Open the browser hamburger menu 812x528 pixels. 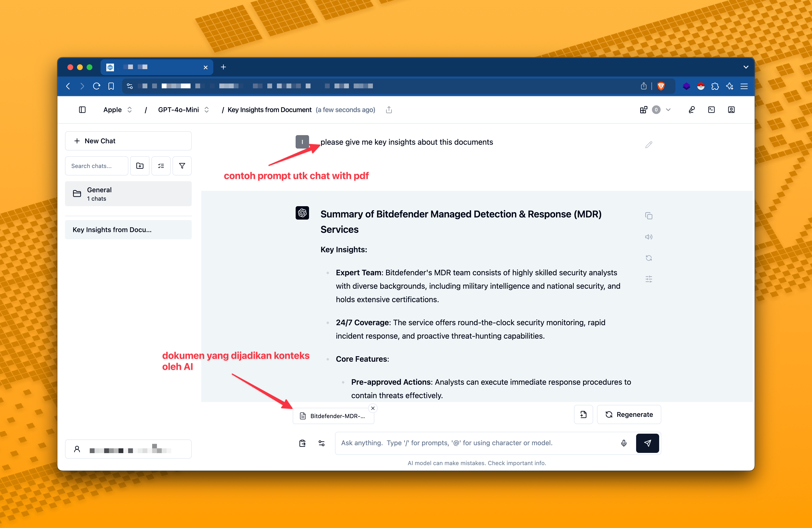click(744, 86)
